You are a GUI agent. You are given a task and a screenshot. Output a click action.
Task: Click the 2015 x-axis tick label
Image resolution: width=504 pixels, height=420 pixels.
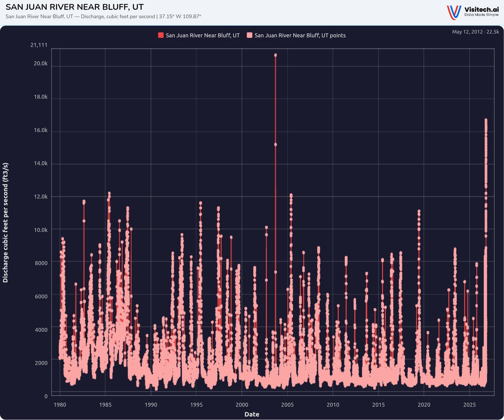click(x=378, y=404)
